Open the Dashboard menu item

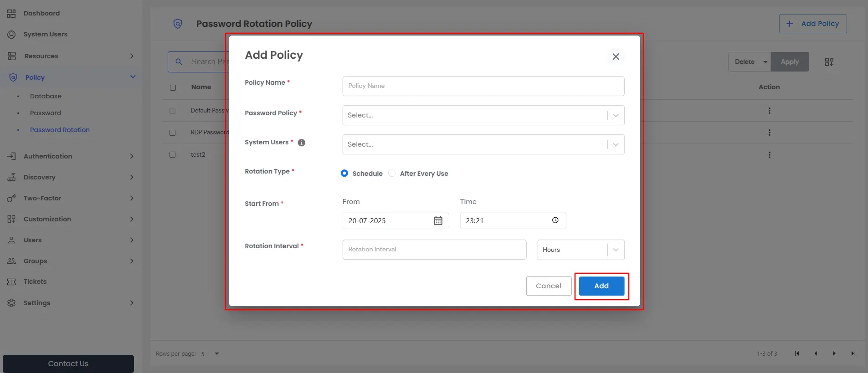pos(41,13)
